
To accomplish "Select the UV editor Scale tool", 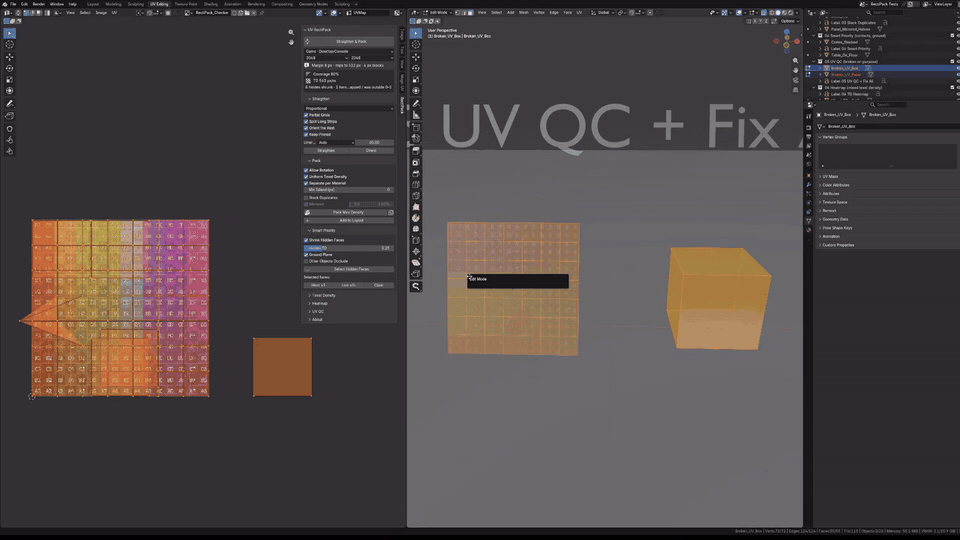I will 9,80.
